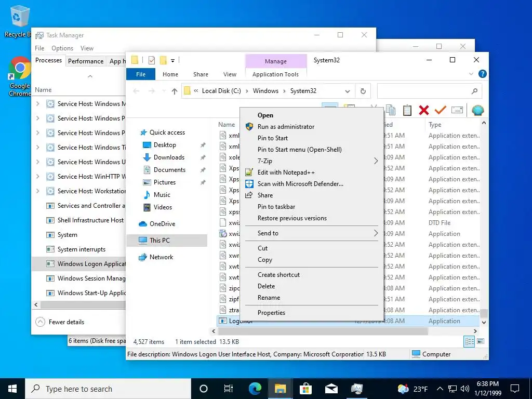Click the network tray icon
Screen dimensions: 532x399
point(453,389)
